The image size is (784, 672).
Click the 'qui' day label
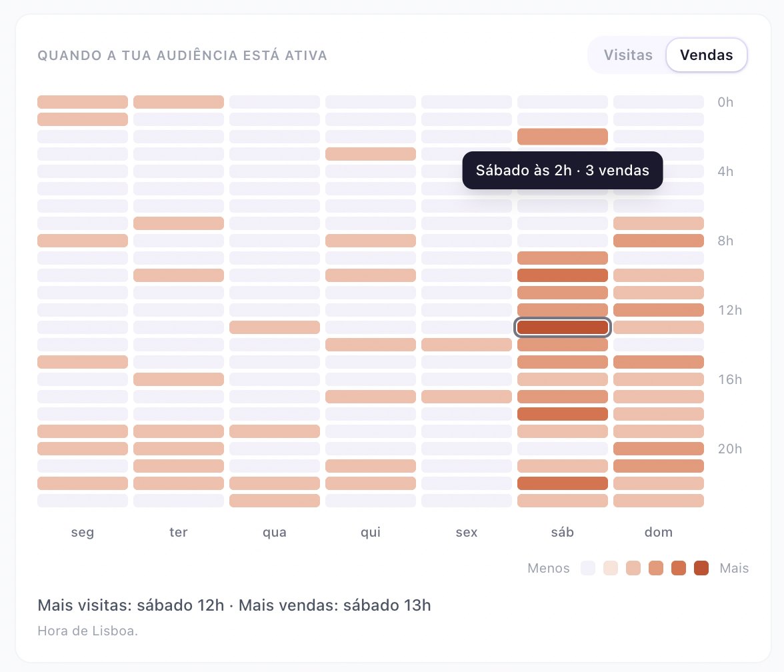pos(371,532)
